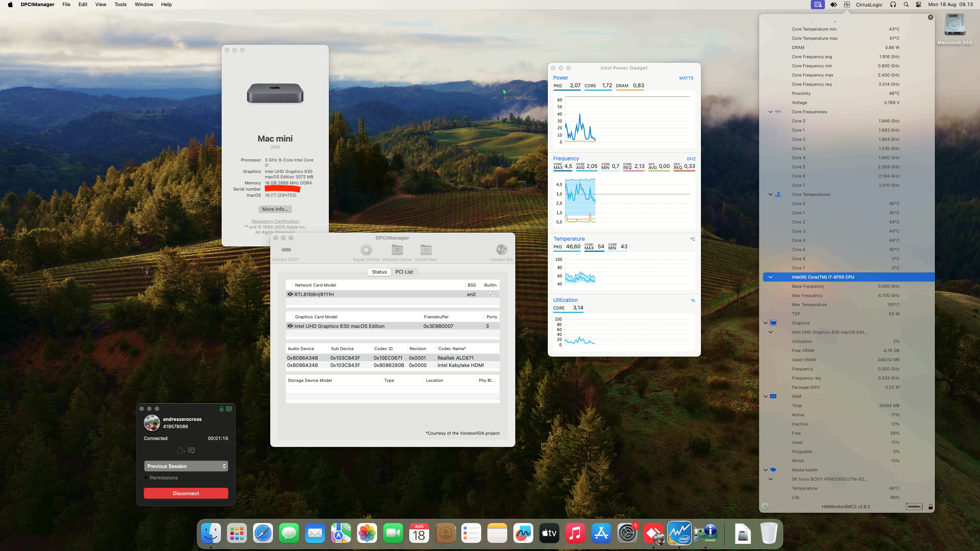Click the Update IDs globe icon
This screenshot has height=551, width=980.
tap(501, 250)
